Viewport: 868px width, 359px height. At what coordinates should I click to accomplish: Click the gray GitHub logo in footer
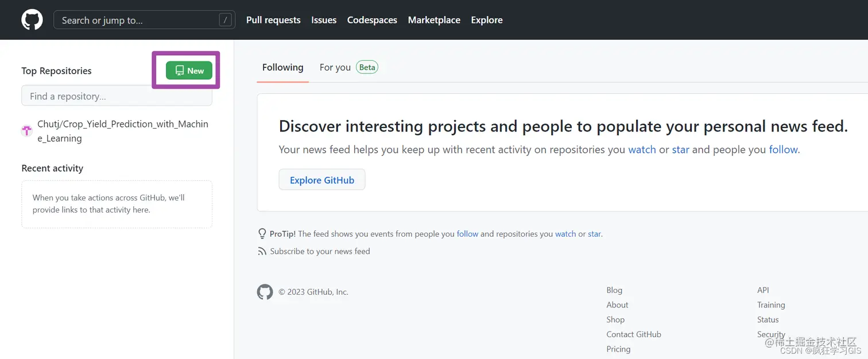pyautogui.click(x=265, y=292)
